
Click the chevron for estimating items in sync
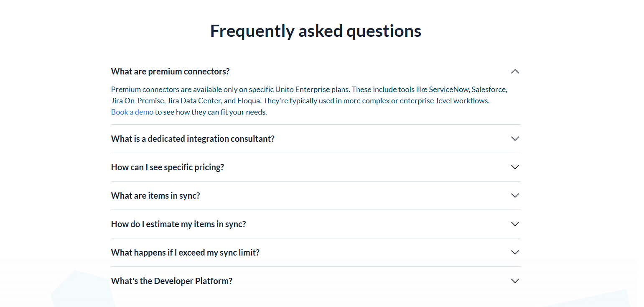click(515, 224)
